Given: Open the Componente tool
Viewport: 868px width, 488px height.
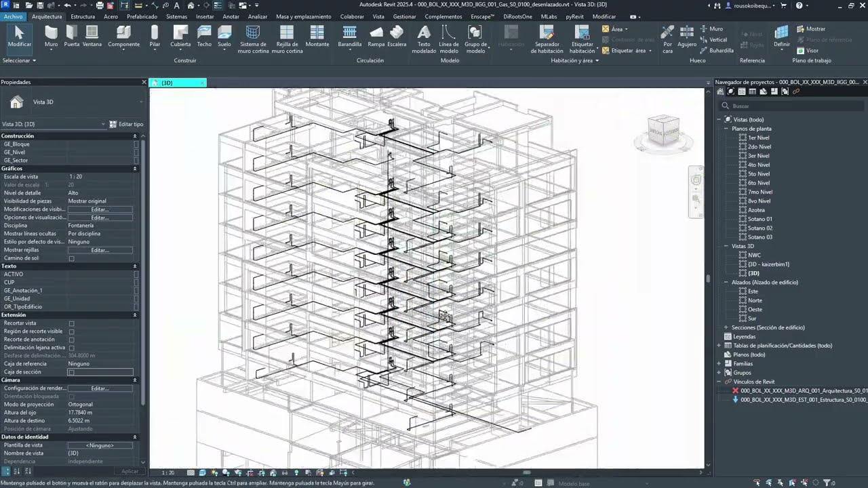Looking at the screenshot, I should pos(123,37).
